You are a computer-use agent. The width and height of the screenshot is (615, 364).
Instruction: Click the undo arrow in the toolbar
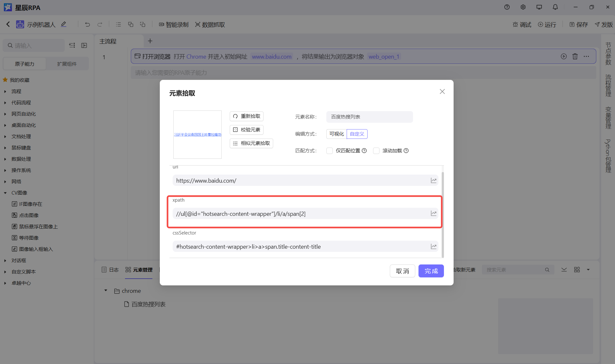pyautogui.click(x=87, y=24)
